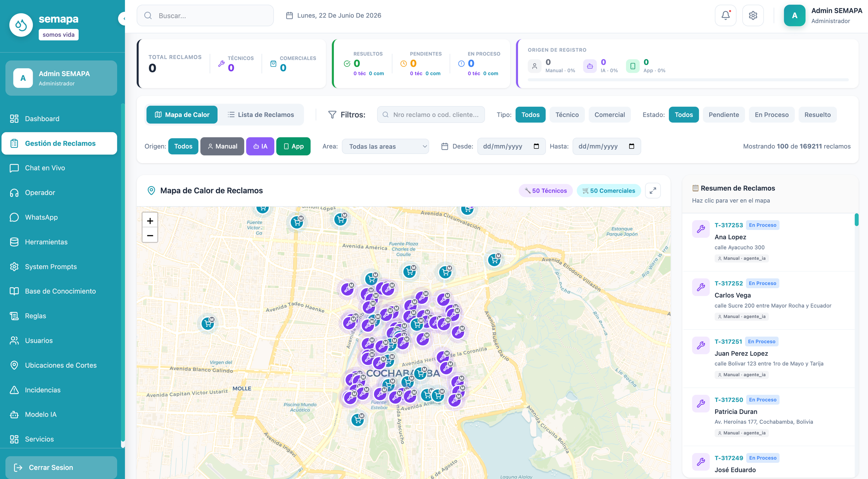Click the 50 Comerciales badge
The height and width of the screenshot is (479, 868).
tap(609, 191)
